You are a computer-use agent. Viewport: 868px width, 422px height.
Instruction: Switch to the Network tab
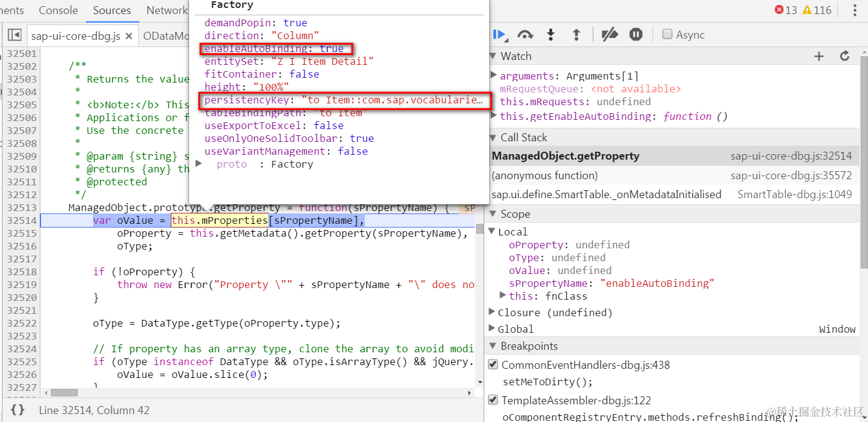166,10
